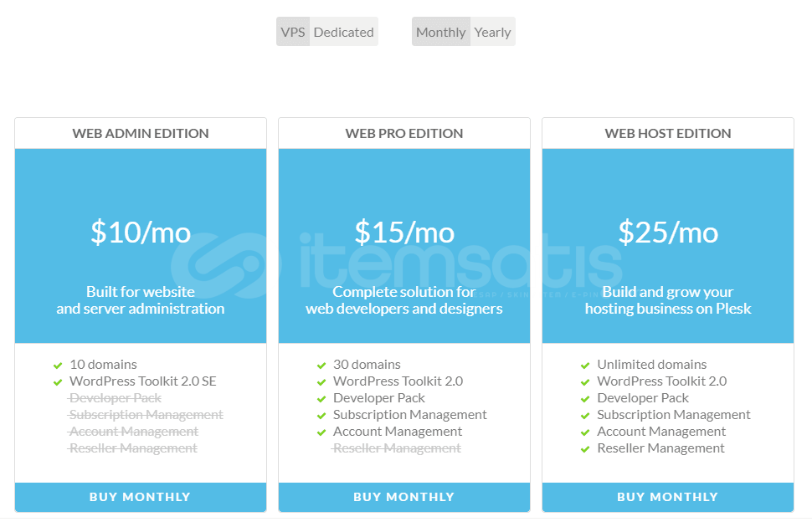
Task: Click the '$10/mo' price
Action: tap(141, 232)
